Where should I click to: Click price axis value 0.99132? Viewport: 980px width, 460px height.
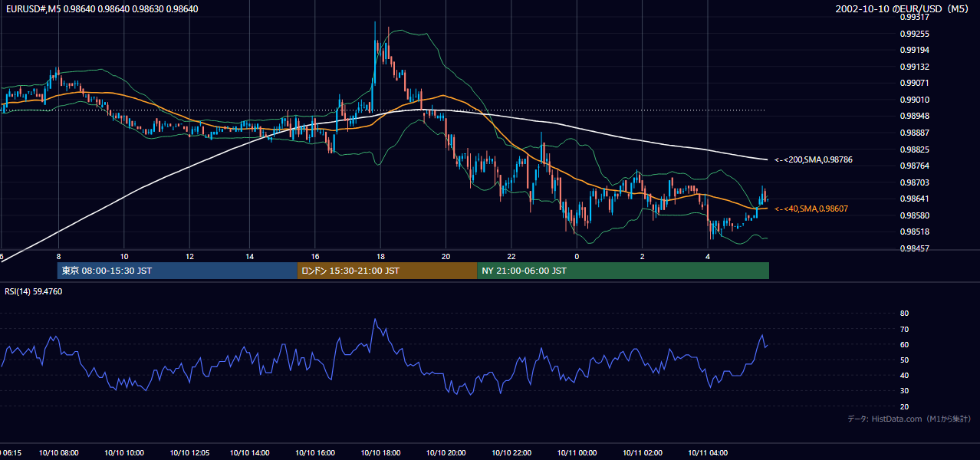point(913,67)
